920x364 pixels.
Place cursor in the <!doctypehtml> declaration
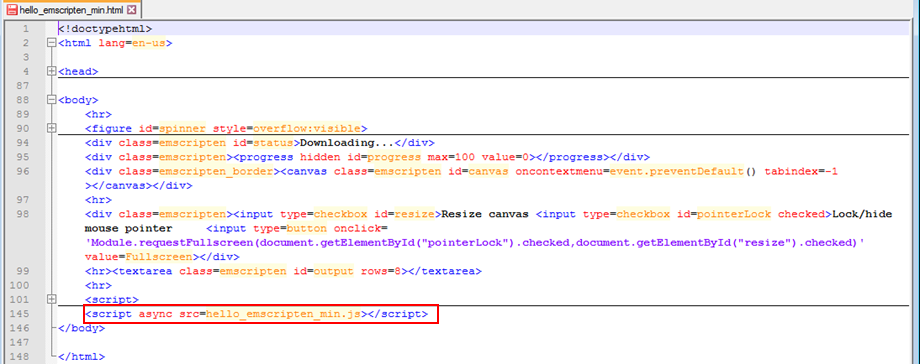tap(106, 29)
